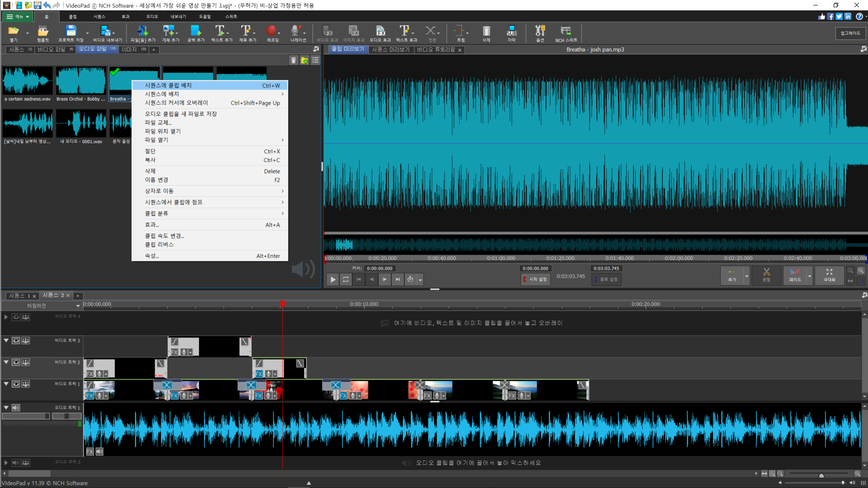This screenshot has width=868, height=488.
Task: Open the 타임라인 view mode dropdown
Action: pyautogui.click(x=78, y=306)
